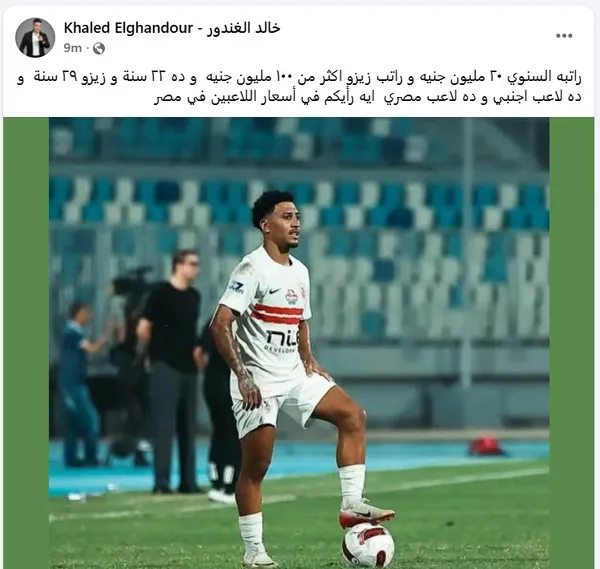600x569 pixels.
Task: Click the red bag beside the pitch
Action: pos(486,446)
